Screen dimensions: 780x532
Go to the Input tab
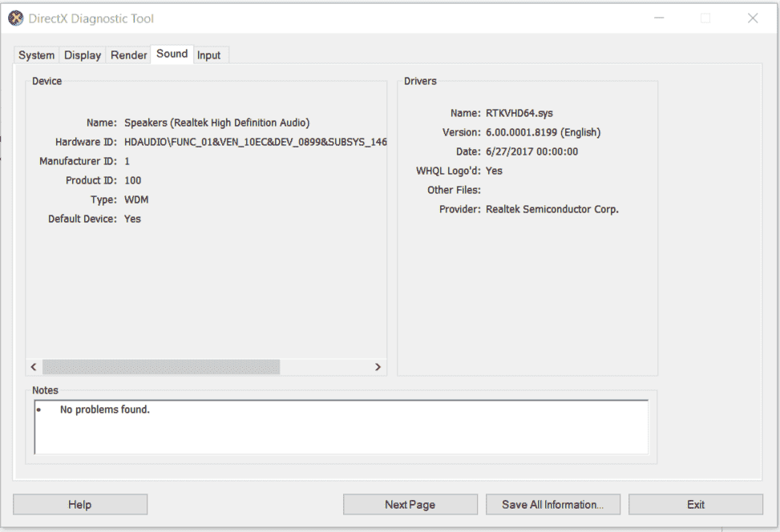[x=209, y=55]
